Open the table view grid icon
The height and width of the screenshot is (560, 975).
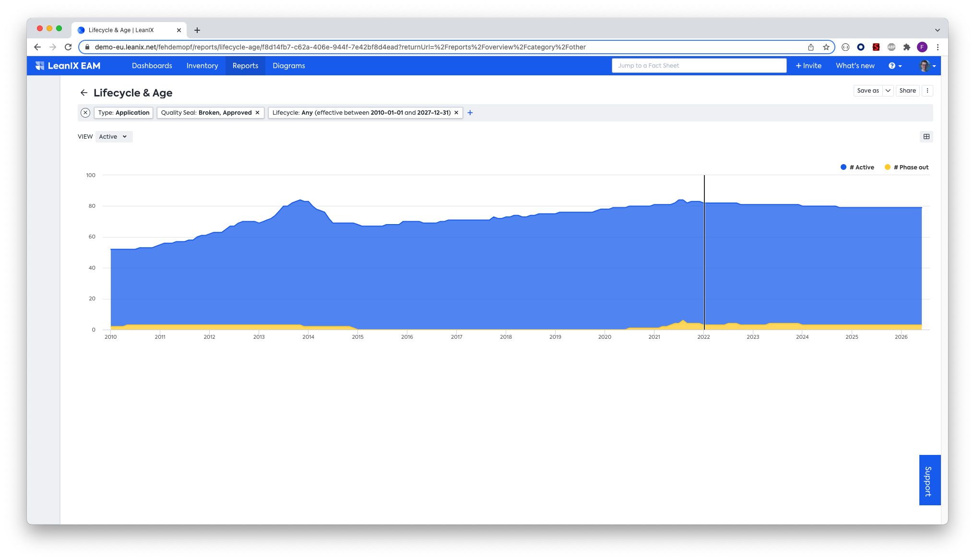coord(927,137)
